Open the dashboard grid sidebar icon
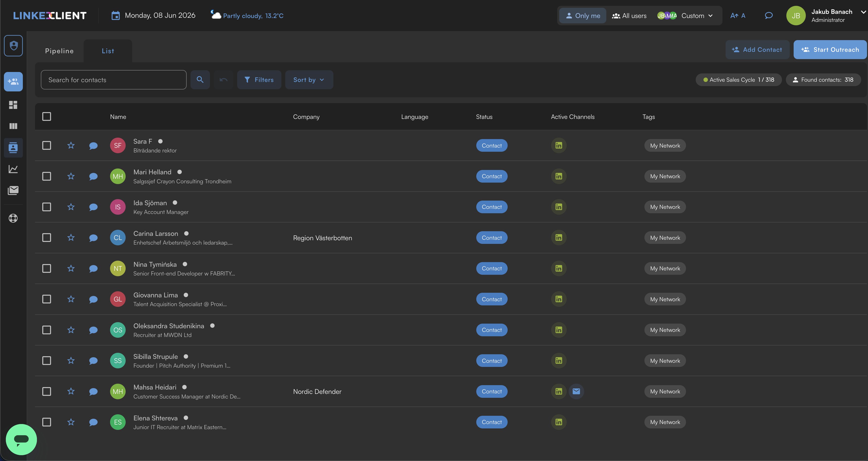The height and width of the screenshot is (461, 868). click(x=13, y=105)
